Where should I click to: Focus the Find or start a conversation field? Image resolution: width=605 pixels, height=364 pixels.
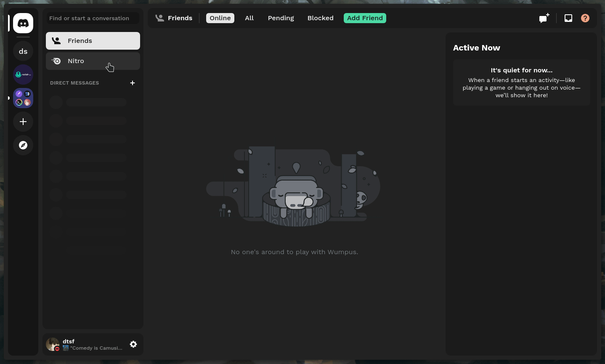click(x=93, y=18)
